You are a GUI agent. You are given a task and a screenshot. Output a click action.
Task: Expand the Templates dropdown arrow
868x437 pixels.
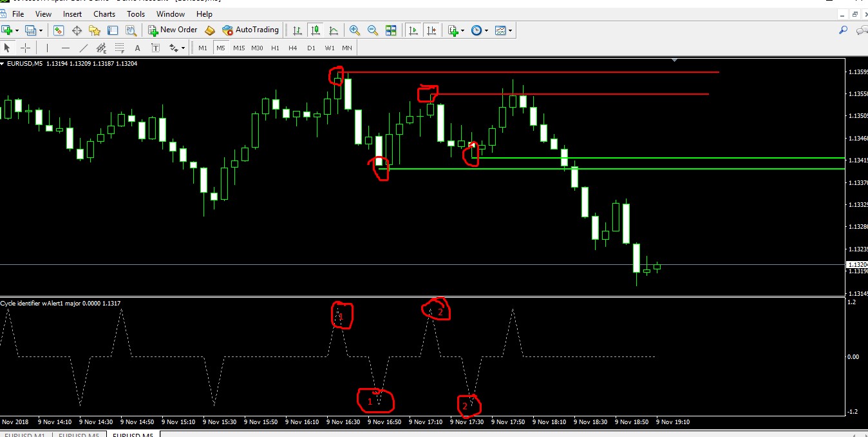510,30
